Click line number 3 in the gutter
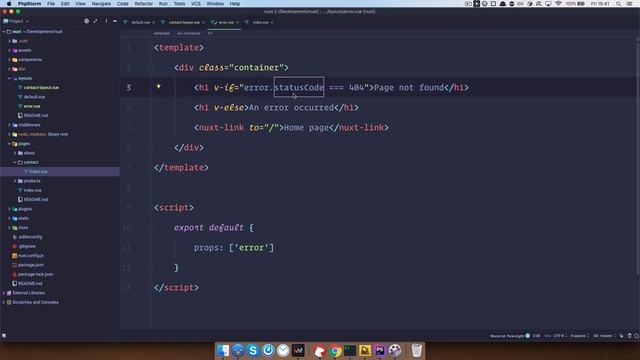Screen dimensions: 640x360 129,88
